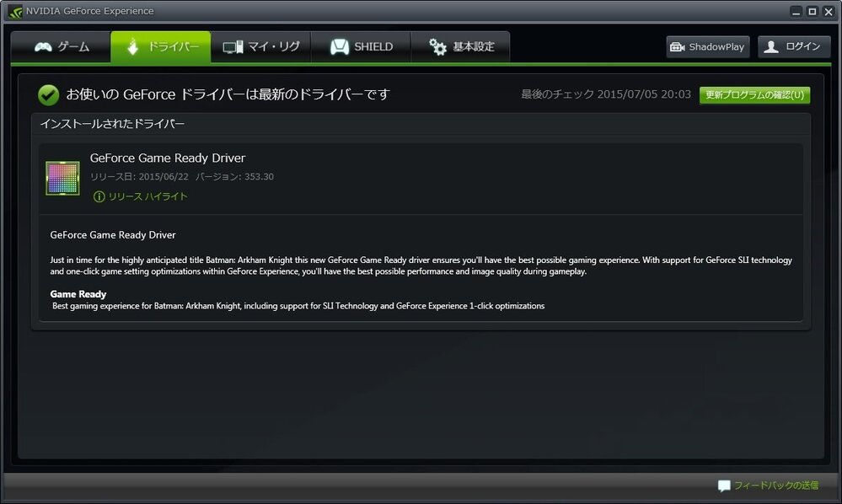Click the NVIDIA logo in title bar
The height and width of the screenshot is (504, 842).
(x=15, y=11)
